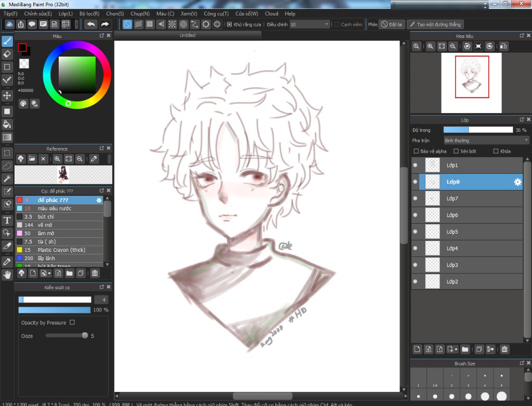This screenshot has width=532, height=406.
Task: Switch to the Untitled canvas tab
Action: pos(187,35)
